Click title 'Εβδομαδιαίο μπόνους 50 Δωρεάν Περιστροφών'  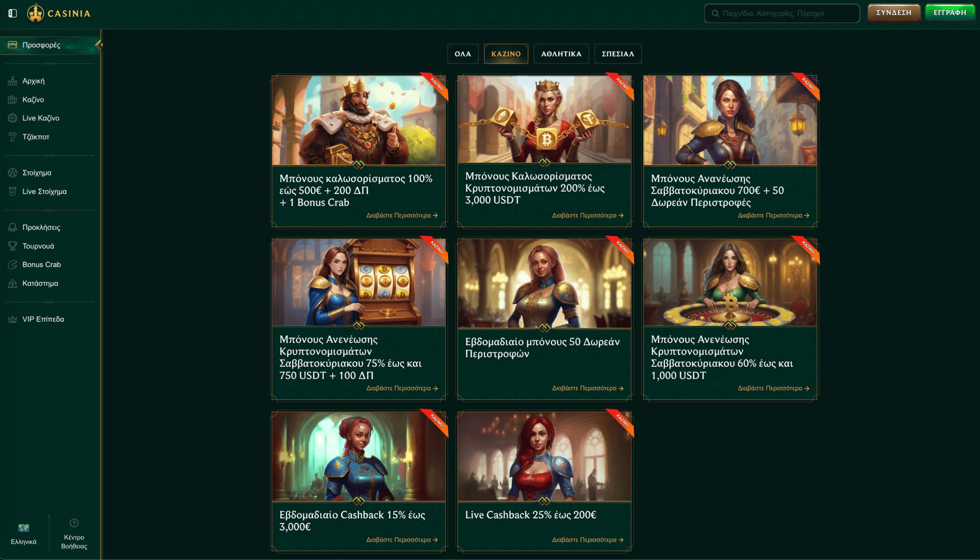point(542,348)
